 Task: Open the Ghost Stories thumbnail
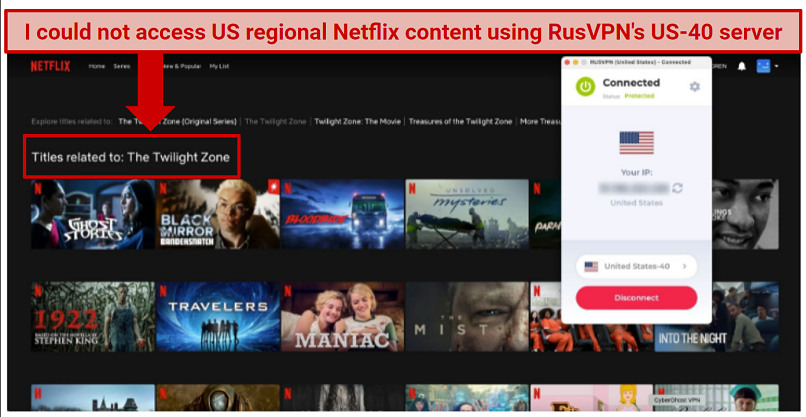pyautogui.click(x=93, y=214)
